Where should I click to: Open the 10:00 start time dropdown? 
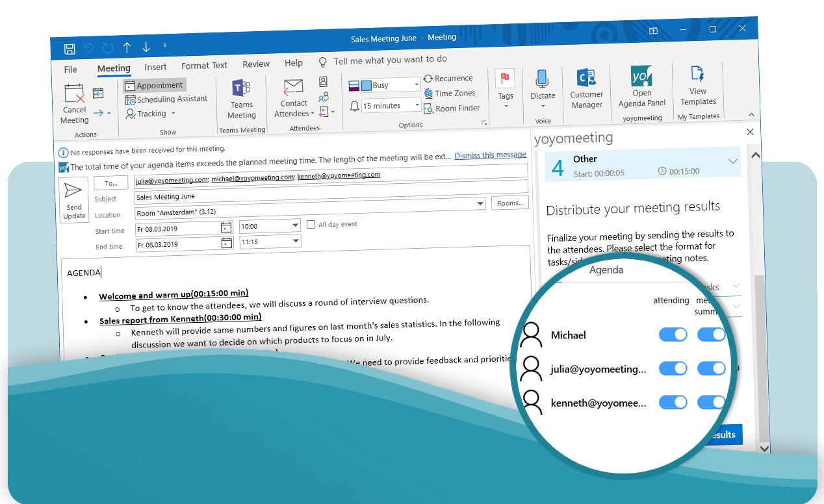coord(296,226)
